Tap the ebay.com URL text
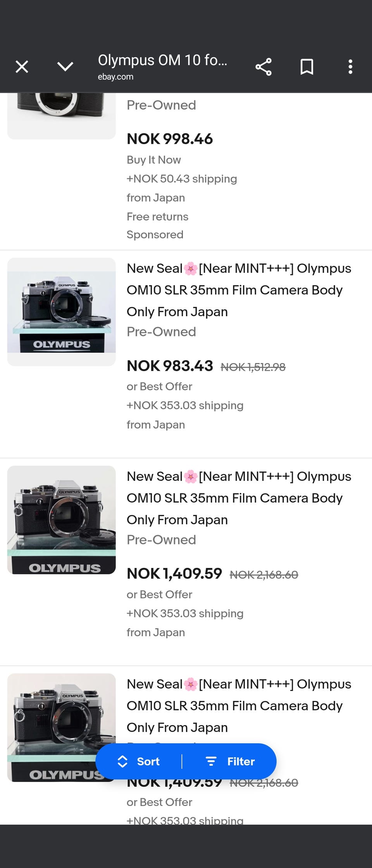This screenshot has height=868, width=372. coord(115,77)
